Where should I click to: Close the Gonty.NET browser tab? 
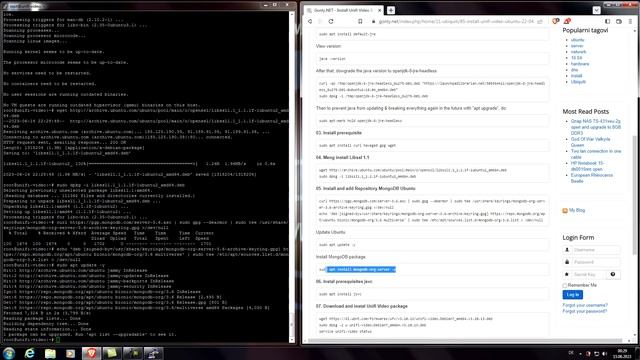click(380, 10)
